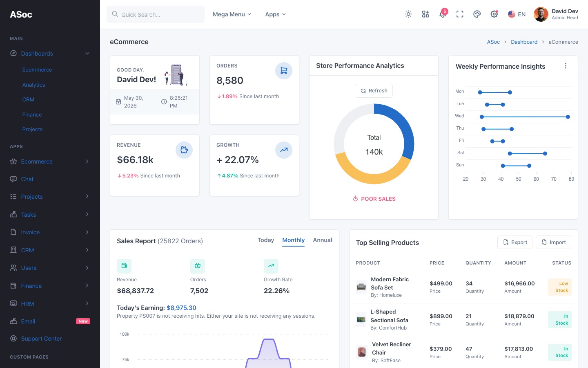The width and height of the screenshot is (588, 368).
Task: Click the Growth trend arrow icon
Action: click(x=284, y=150)
